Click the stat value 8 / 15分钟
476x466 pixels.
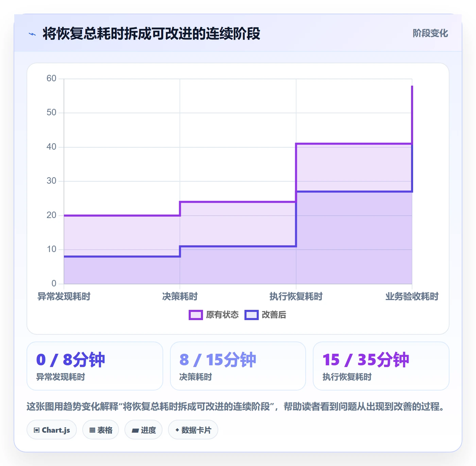pyautogui.click(x=218, y=360)
